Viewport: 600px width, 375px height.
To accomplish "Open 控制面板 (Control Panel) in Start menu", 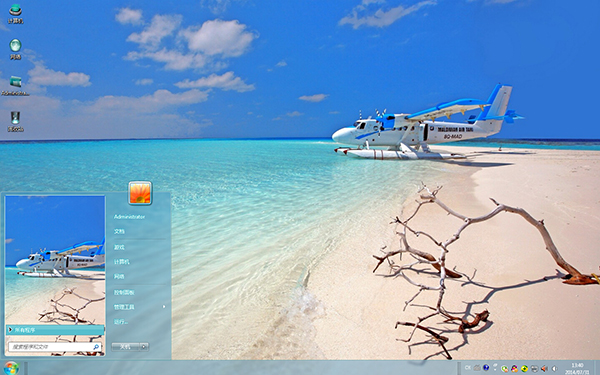I will tap(124, 292).
